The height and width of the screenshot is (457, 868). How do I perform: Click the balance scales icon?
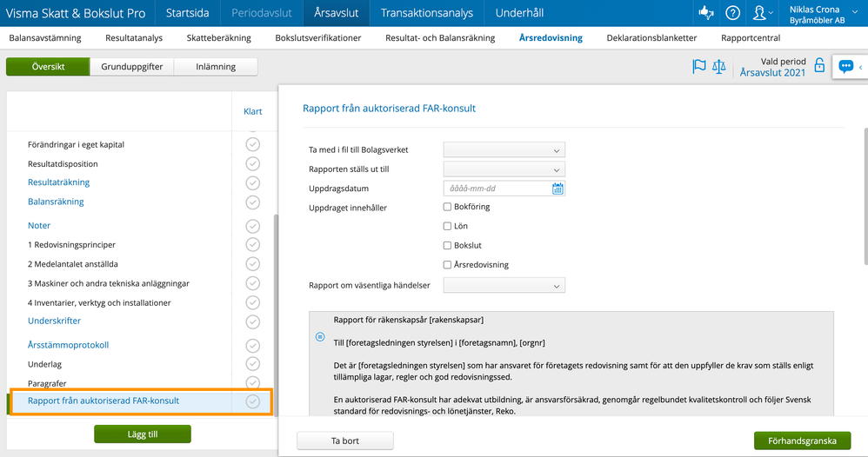719,67
